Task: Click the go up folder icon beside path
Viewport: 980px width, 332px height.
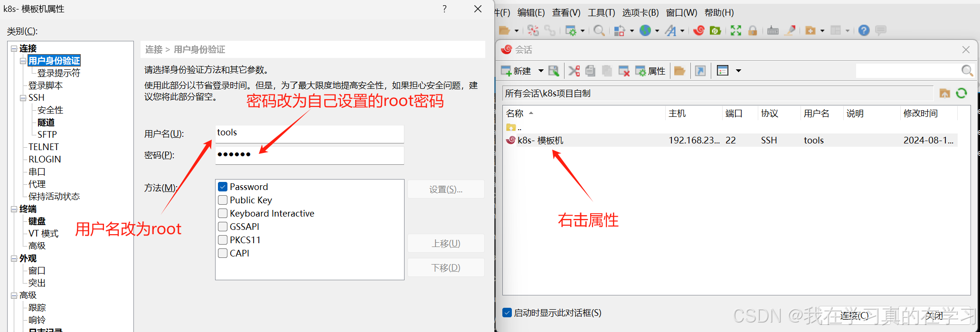Action: click(x=945, y=93)
